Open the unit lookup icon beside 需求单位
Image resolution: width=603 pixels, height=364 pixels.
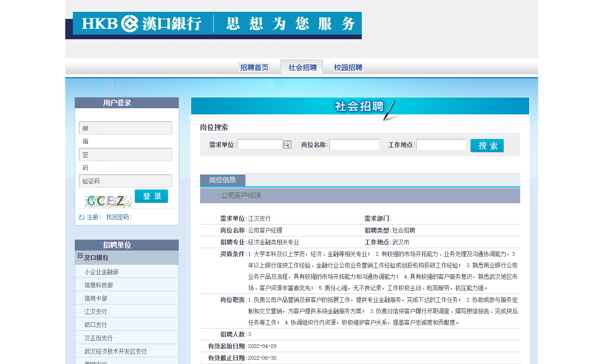(x=287, y=145)
